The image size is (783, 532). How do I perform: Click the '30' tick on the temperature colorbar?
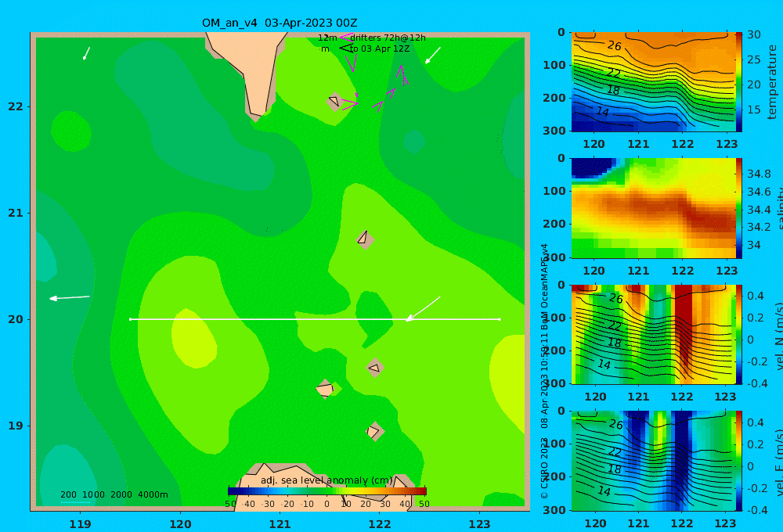(754, 34)
